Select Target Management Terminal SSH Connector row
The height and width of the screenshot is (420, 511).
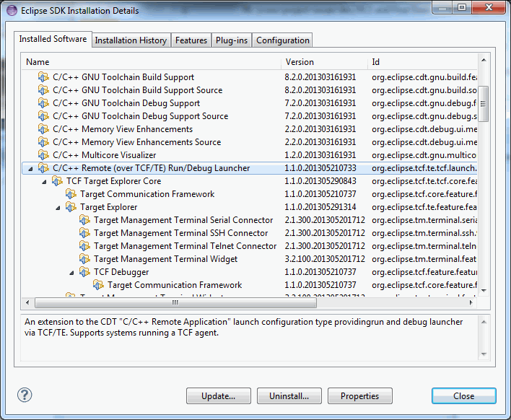249,233
